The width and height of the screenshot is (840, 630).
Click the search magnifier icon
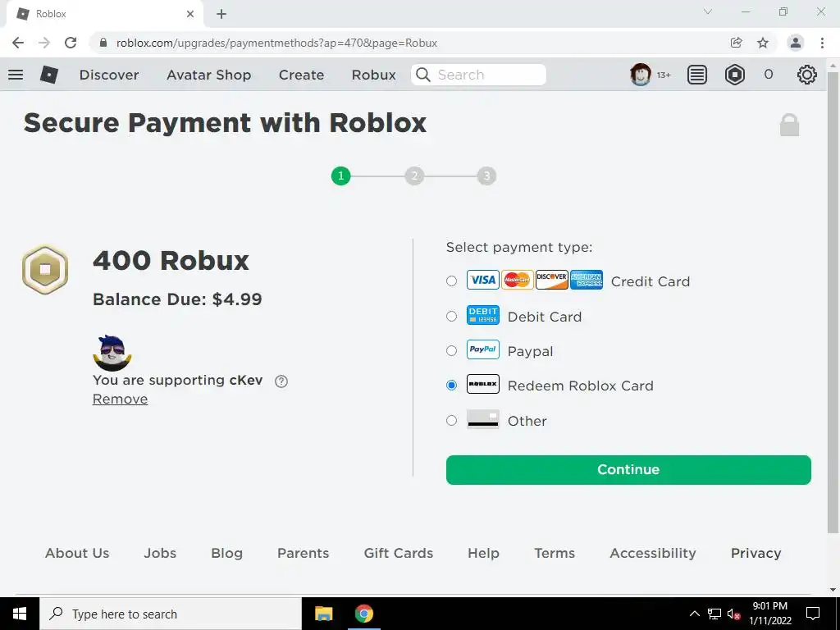423,75
